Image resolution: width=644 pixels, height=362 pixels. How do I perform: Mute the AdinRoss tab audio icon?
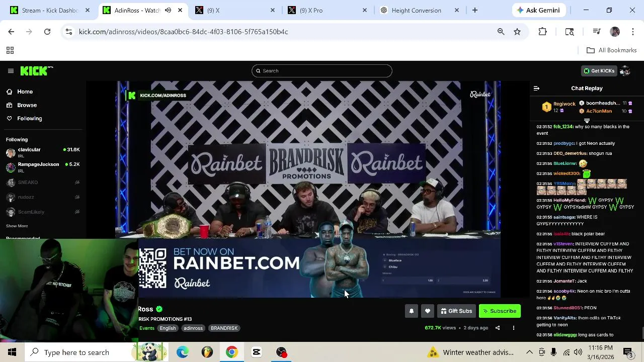(x=168, y=10)
